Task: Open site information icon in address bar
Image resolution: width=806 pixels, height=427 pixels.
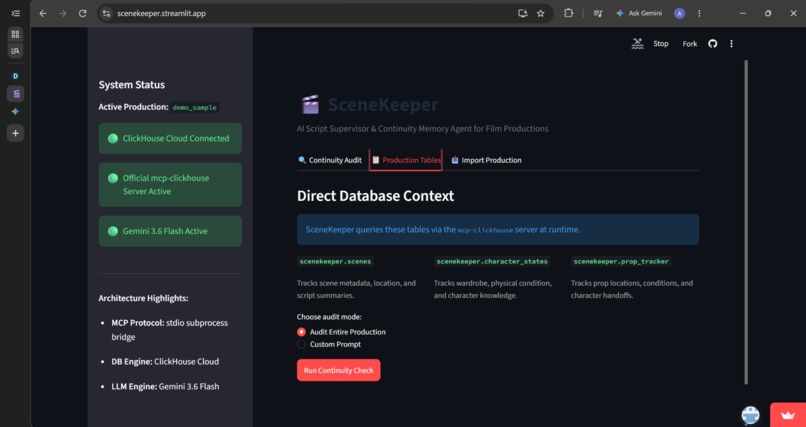Action: [x=106, y=13]
